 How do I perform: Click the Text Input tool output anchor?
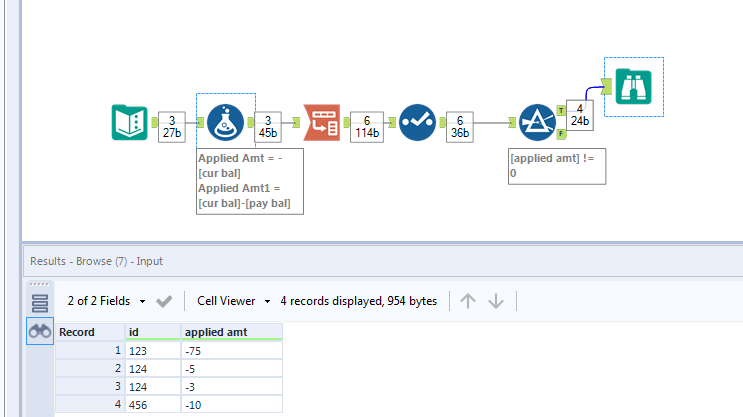pyautogui.click(x=154, y=122)
